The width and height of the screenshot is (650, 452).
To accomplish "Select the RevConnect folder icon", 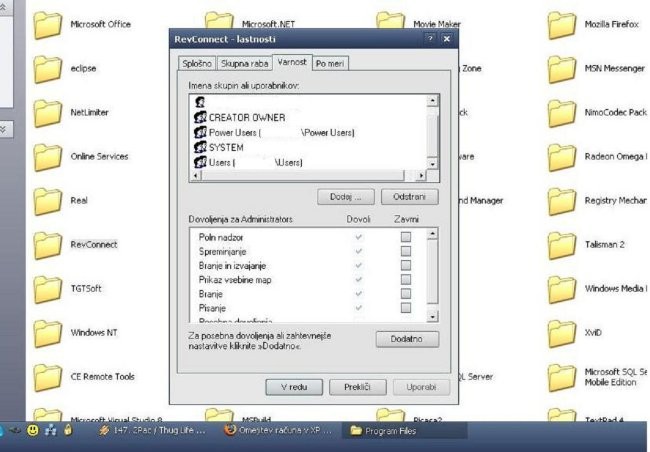I will pyautogui.click(x=47, y=245).
